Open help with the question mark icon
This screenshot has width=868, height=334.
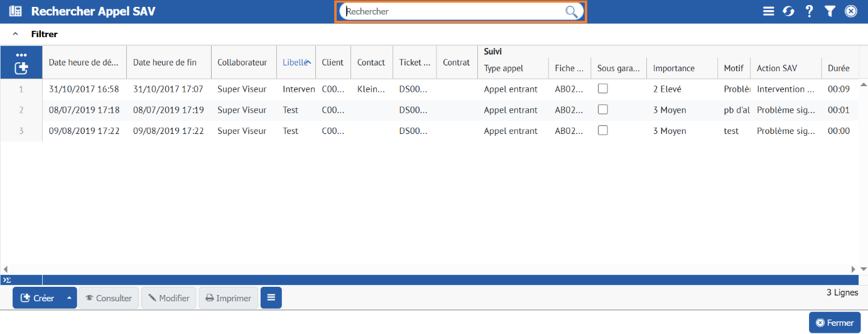click(x=809, y=11)
